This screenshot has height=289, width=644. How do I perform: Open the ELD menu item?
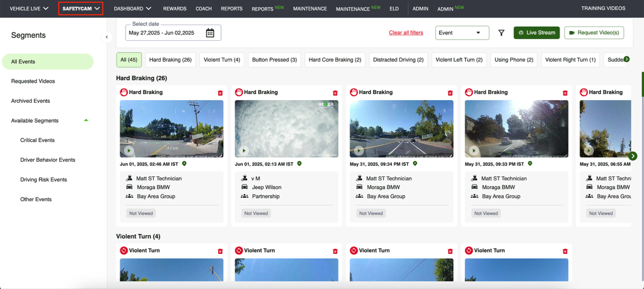[394, 9]
